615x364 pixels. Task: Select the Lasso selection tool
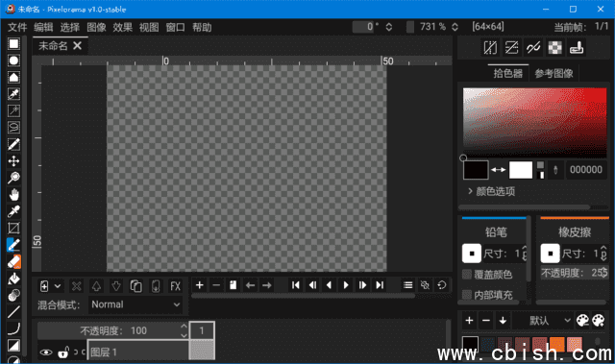[13, 128]
